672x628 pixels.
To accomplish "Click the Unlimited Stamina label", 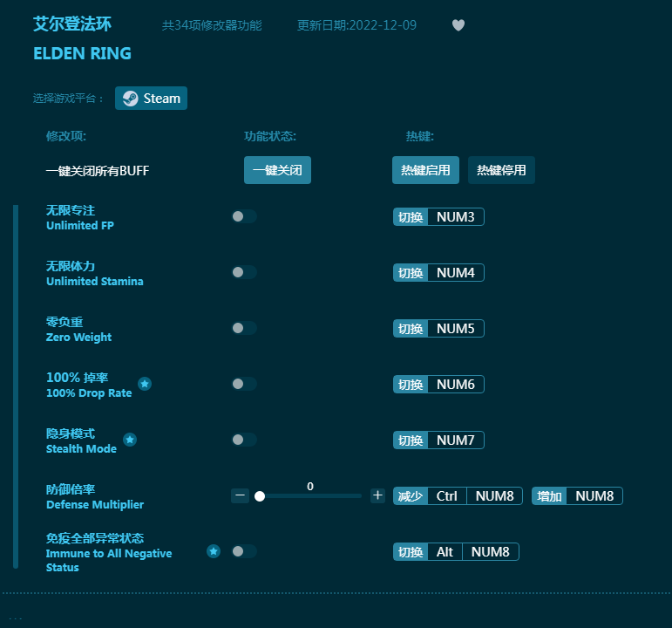I will pos(95,274).
